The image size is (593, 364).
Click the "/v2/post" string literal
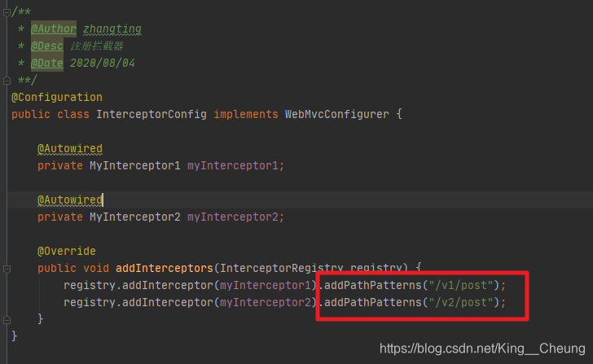(461, 302)
